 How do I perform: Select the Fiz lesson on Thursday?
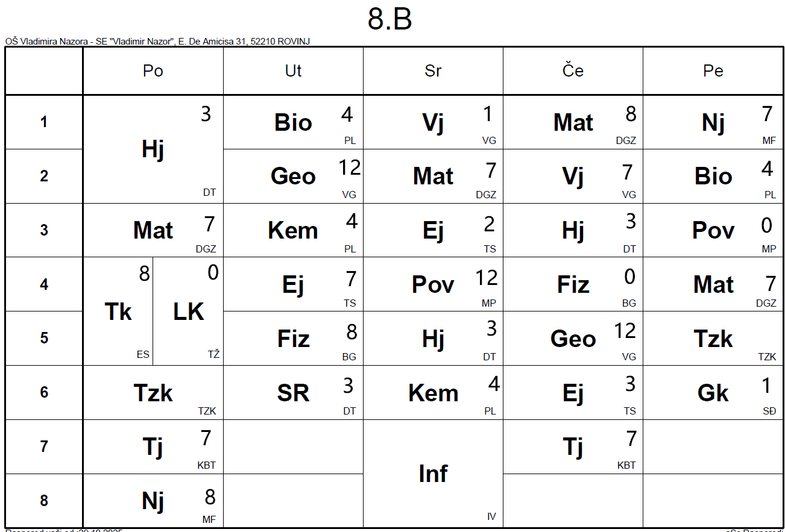point(573,284)
